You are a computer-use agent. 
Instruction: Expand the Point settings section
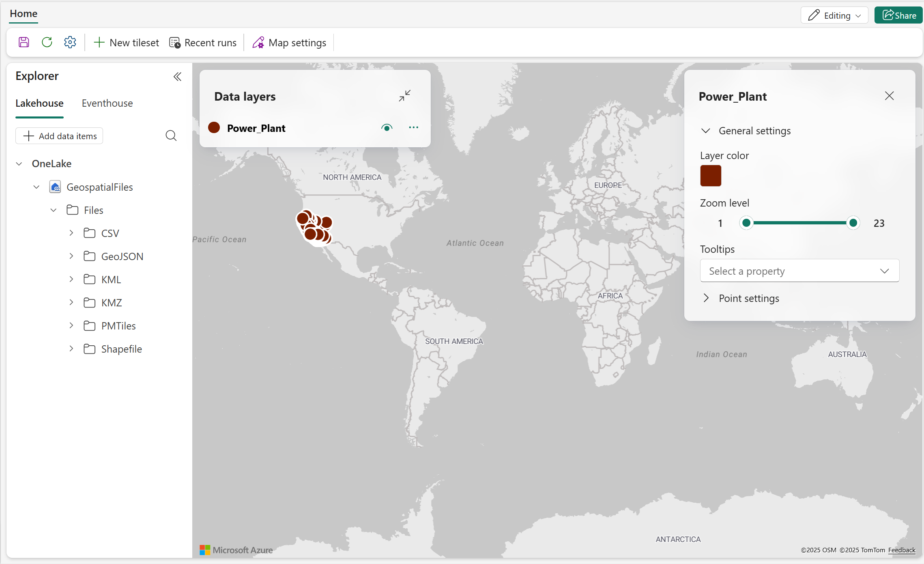click(x=706, y=298)
